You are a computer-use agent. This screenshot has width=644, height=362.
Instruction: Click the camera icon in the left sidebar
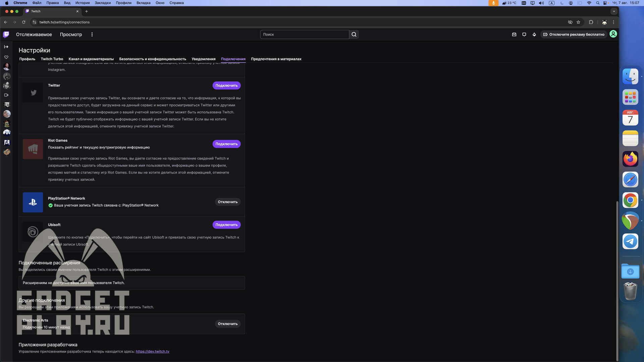6,95
